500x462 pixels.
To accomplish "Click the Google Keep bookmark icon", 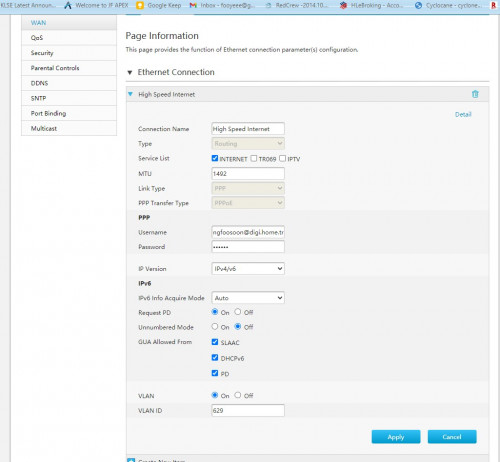I will (140, 5).
